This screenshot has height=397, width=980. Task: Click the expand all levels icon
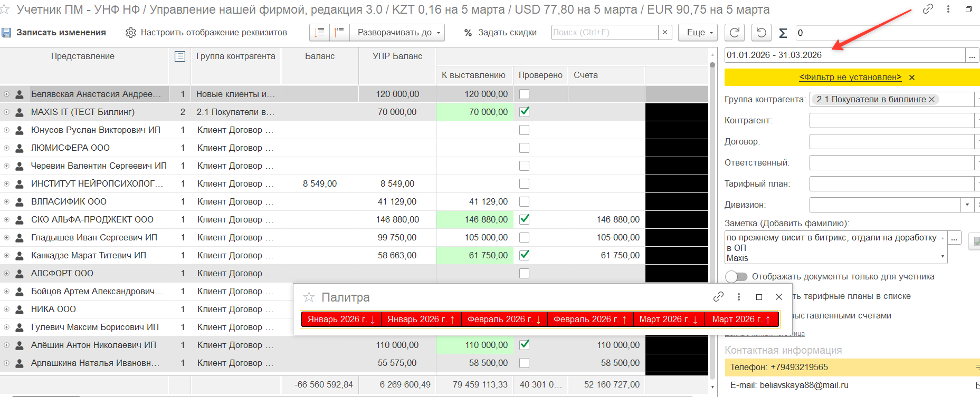(x=319, y=33)
